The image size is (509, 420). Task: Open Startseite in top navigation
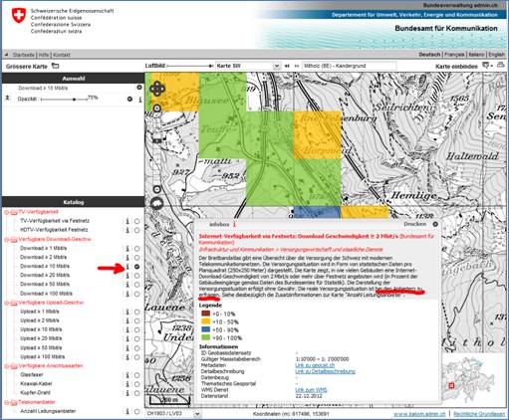(x=23, y=55)
